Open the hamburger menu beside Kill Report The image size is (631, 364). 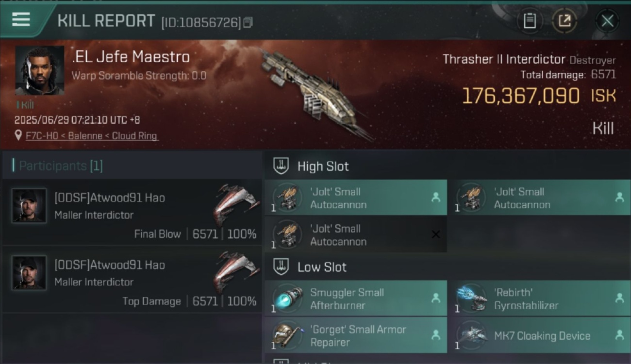tap(21, 19)
